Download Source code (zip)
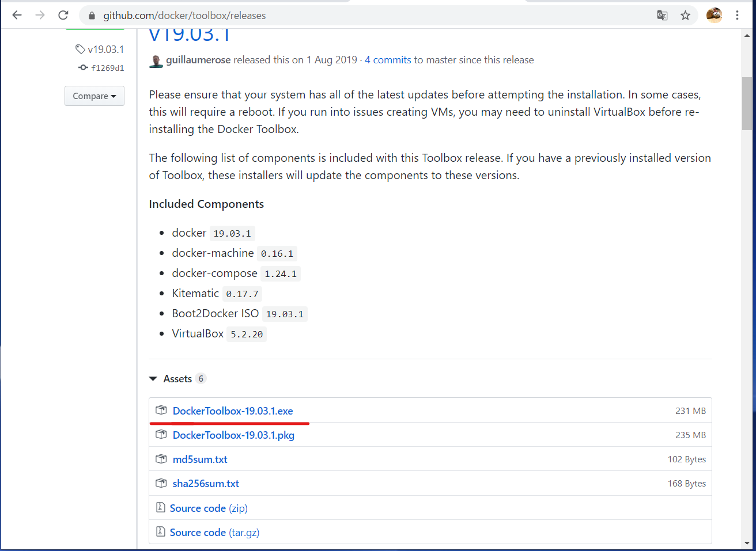This screenshot has height=551, width=756. pos(209,508)
